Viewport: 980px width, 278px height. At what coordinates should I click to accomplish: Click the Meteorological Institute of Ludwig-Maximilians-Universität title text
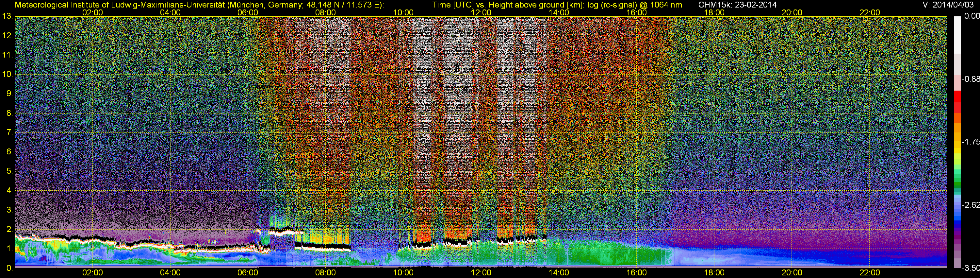click(x=199, y=5)
